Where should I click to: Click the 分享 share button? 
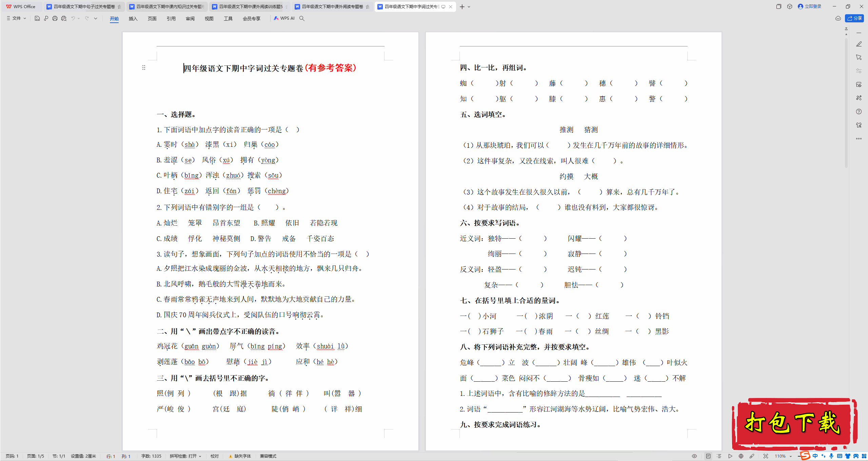(854, 18)
